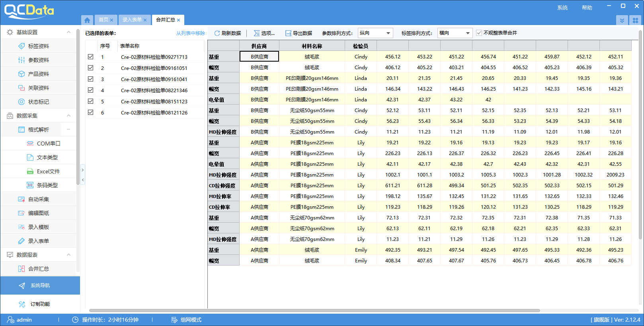Click the 系统导航 navigation button
This screenshot has width=644, height=326.
click(40, 285)
